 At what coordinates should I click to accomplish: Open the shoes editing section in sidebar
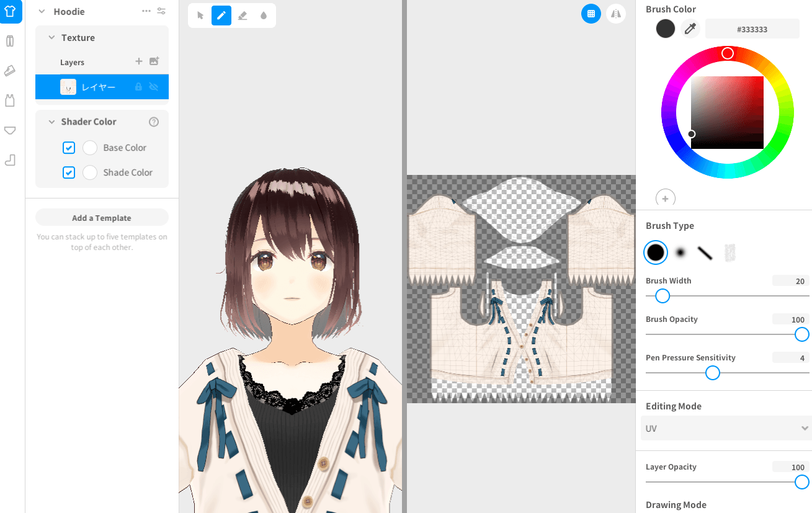pyautogui.click(x=9, y=71)
